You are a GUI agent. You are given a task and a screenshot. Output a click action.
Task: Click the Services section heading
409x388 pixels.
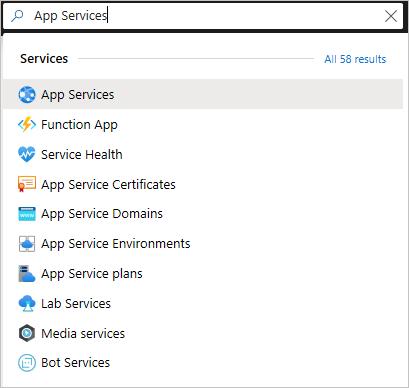click(x=44, y=59)
